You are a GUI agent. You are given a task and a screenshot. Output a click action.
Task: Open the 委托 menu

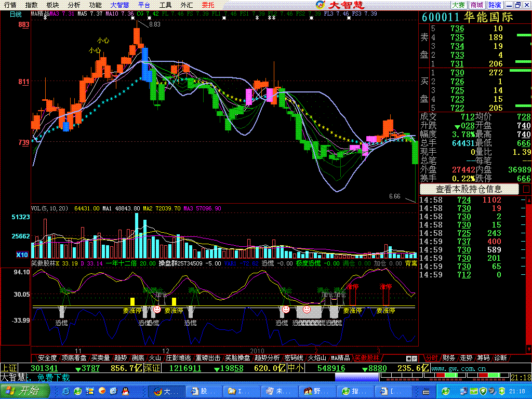[x=208, y=5]
